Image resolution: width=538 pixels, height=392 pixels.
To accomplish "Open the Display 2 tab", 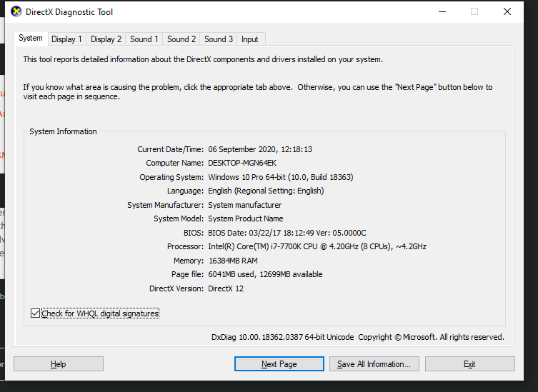I will point(106,39).
